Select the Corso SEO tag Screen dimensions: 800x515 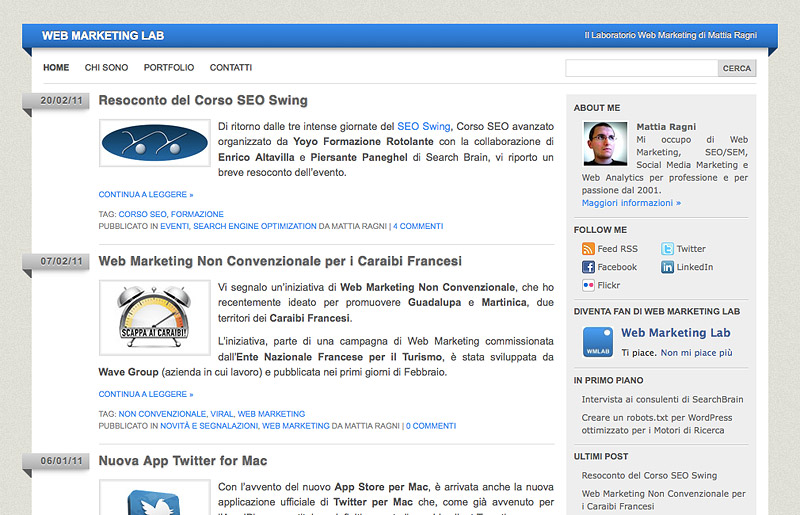[142, 214]
